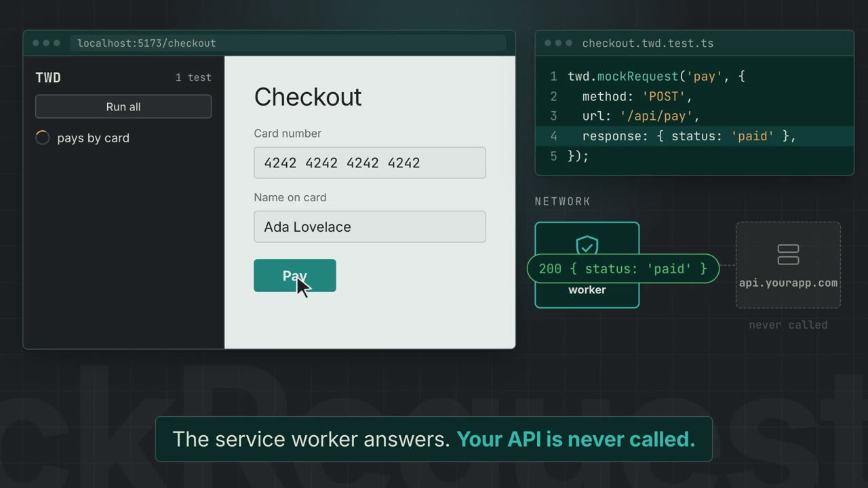Click browser window traffic-light dots

(x=46, y=43)
